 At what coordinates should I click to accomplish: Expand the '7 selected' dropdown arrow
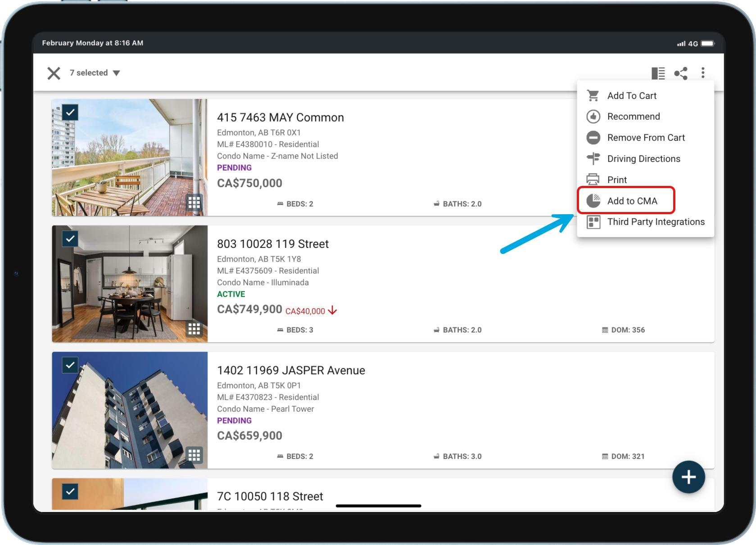[117, 73]
